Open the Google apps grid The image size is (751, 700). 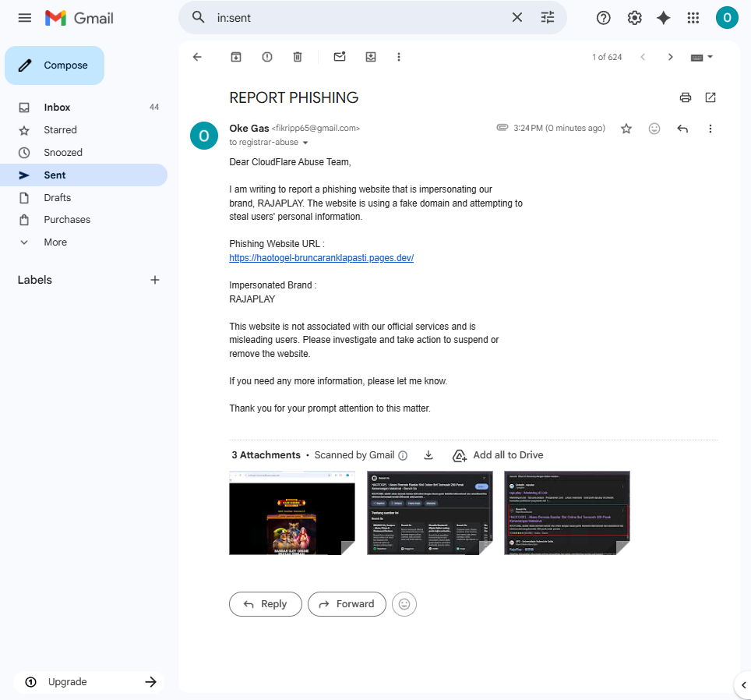(693, 18)
